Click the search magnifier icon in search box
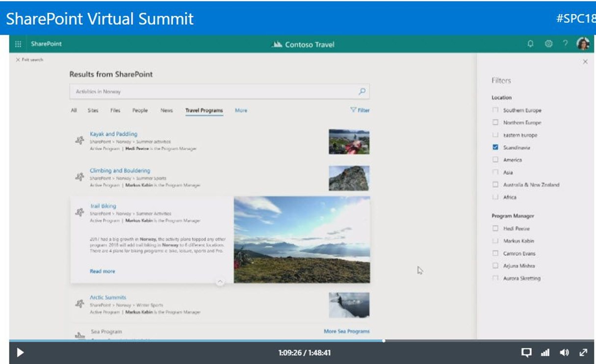The height and width of the screenshot is (364, 596). click(362, 91)
